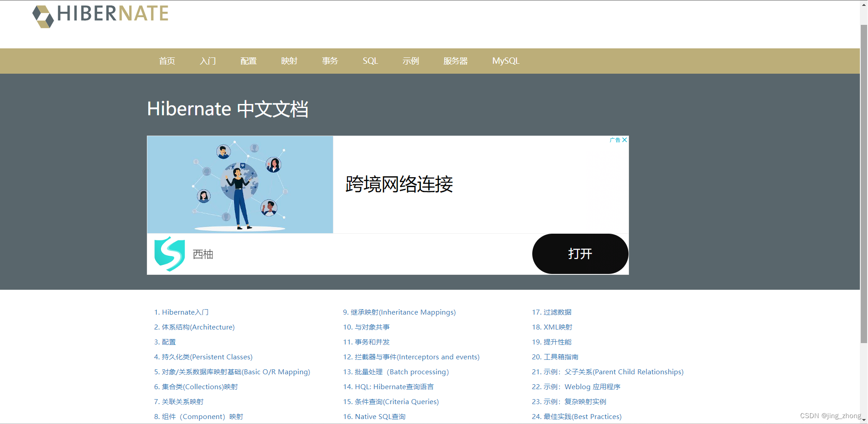Open chapter 21 Parent Child Relationships

[608, 372]
